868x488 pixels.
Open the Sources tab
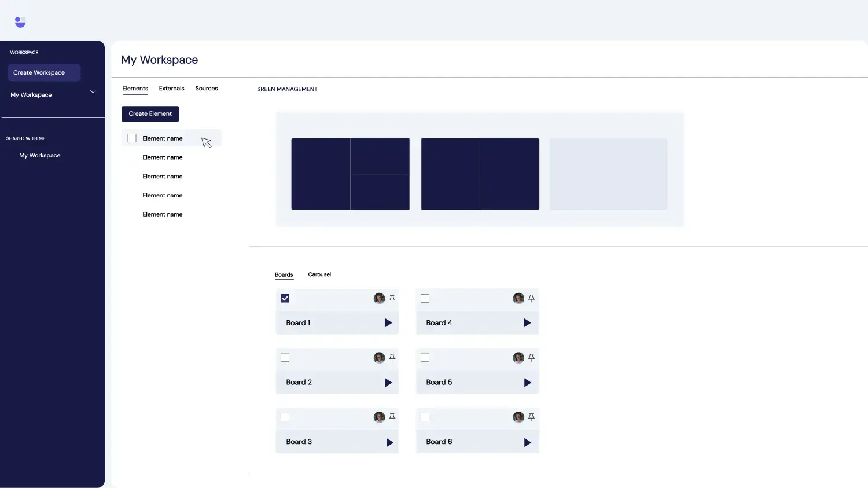tap(206, 88)
